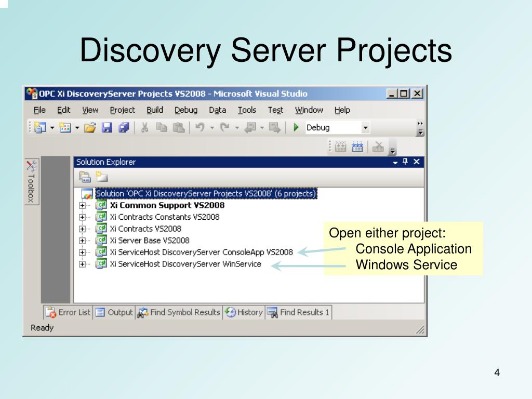Open the Undo history dropdown arrow

tap(212, 128)
